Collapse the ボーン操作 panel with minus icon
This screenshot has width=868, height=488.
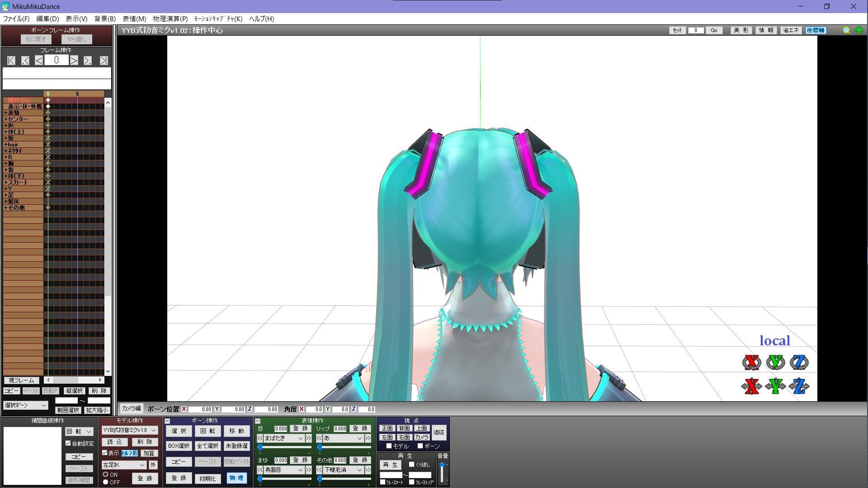pyautogui.click(x=167, y=421)
